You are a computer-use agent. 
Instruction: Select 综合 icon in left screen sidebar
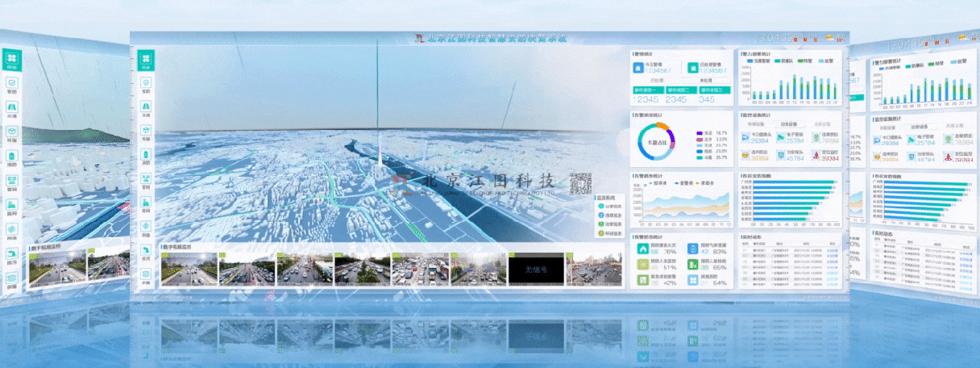(11, 61)
